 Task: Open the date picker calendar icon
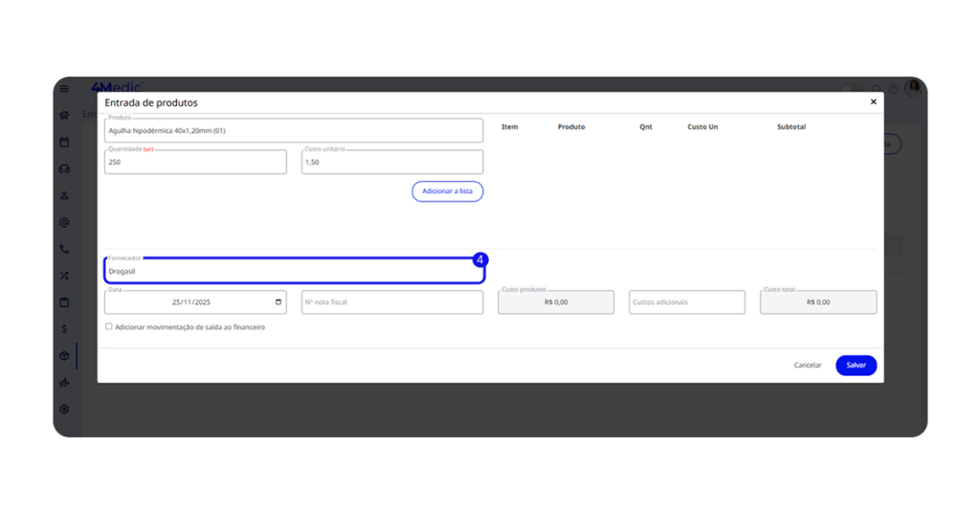[x=278, y=302]
